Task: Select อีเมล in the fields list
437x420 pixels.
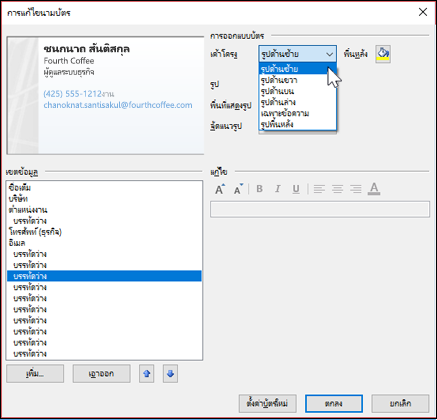Action: (104, 243)
